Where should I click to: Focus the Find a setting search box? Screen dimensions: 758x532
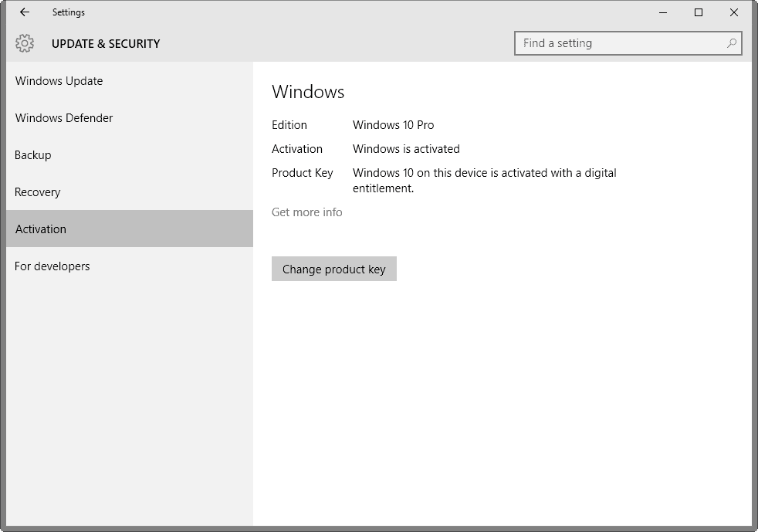(x=628, y=43)
